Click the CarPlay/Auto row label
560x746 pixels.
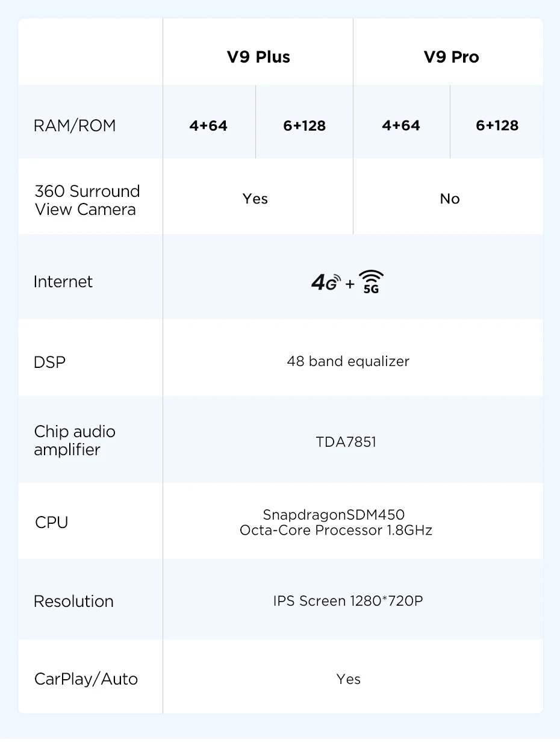click(86, 679)
